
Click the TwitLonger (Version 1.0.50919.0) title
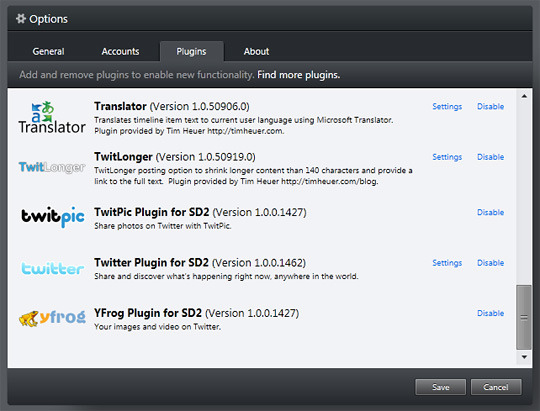pos(175,157)
